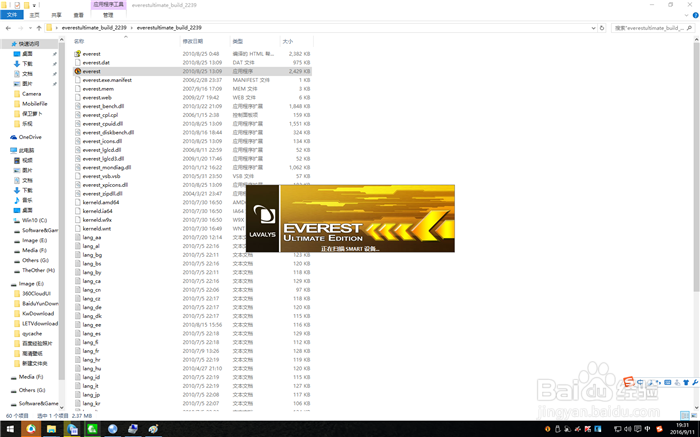Expand the ribbon with the chevron
This screenshot has height=437, width=700.
click(x=687, y=15)
